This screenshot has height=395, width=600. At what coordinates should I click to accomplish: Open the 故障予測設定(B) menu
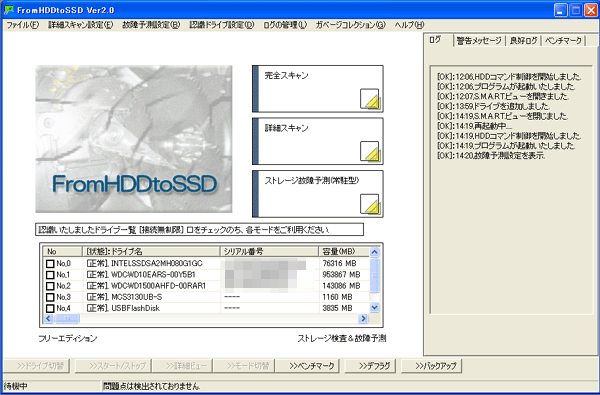(151, 25)
